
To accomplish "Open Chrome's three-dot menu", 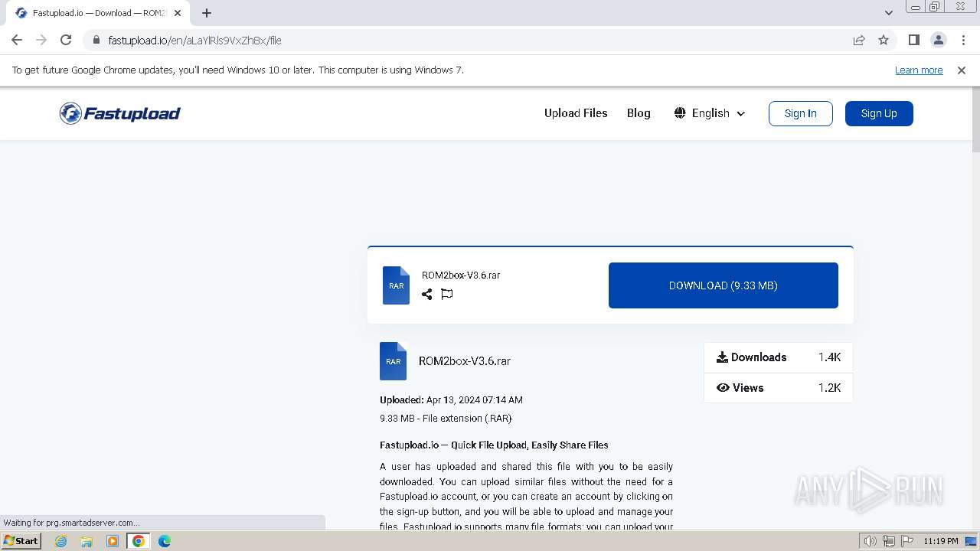I will pyautogui.click(x=963, y=40).
